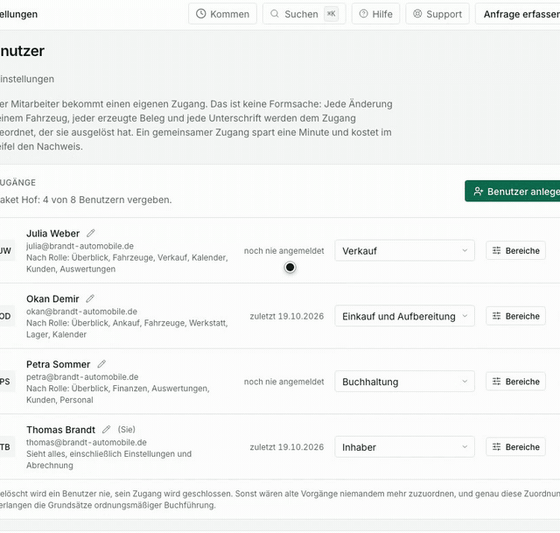Edit Julia Weber's name with pencil icon
The width and height of the screenshot is (560, 533).
pos(91,233)
